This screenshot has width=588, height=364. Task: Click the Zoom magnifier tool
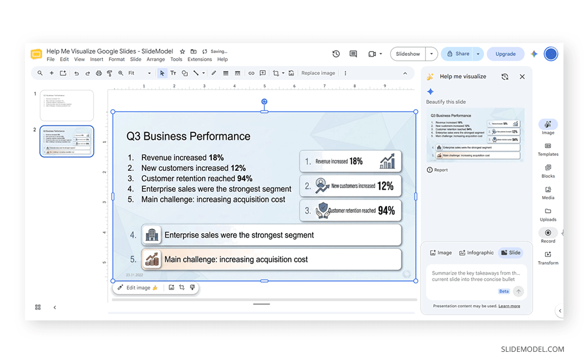(121, 73)
